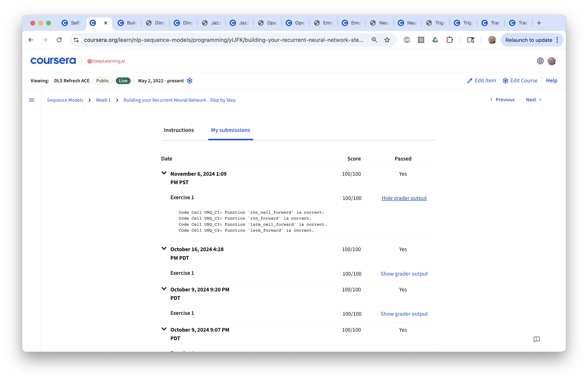The image size is (588, 381).
Task: Click the Google Drive extension icon
Action: coord(435,40)
